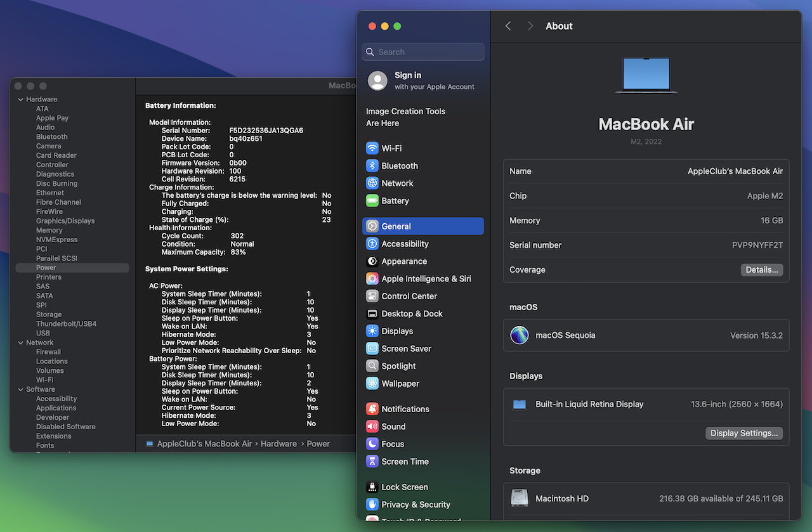The width and height of the screenshot is (812, 532).
Task: Collapse the Network tree section
Action: (x=21, y=342)
